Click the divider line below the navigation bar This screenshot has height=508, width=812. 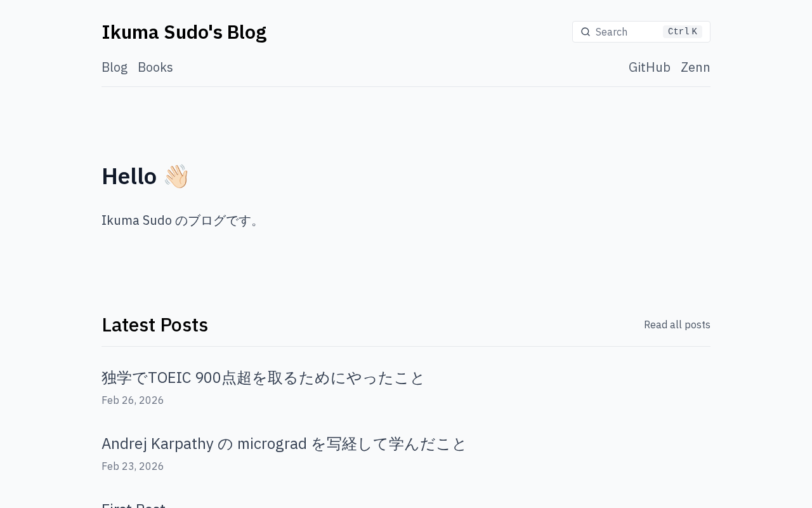point(406,86)
